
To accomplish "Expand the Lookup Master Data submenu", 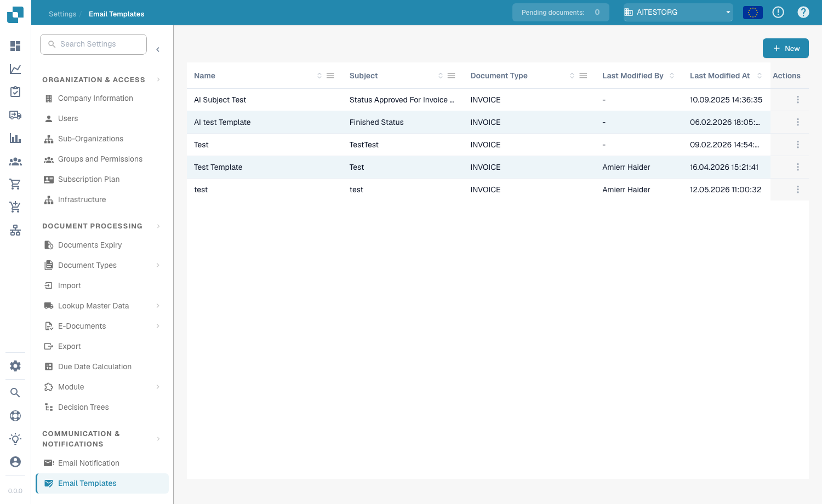I will pos(158,306).
